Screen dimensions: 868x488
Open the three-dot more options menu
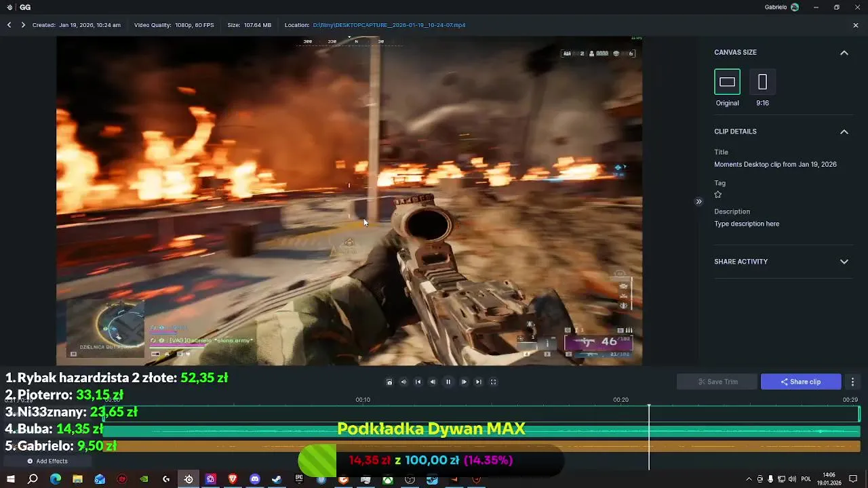click(x=852, y=382)
